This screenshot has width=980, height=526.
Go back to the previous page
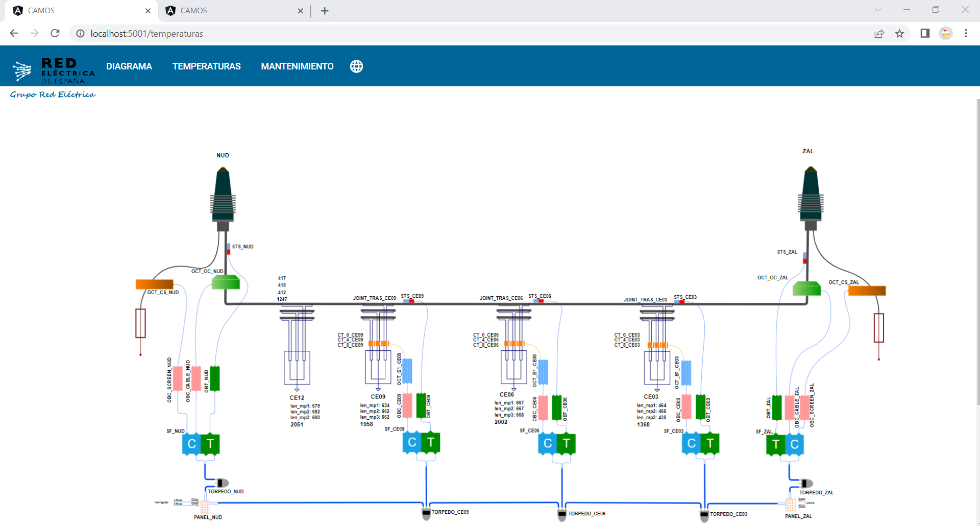click(14, 33)
